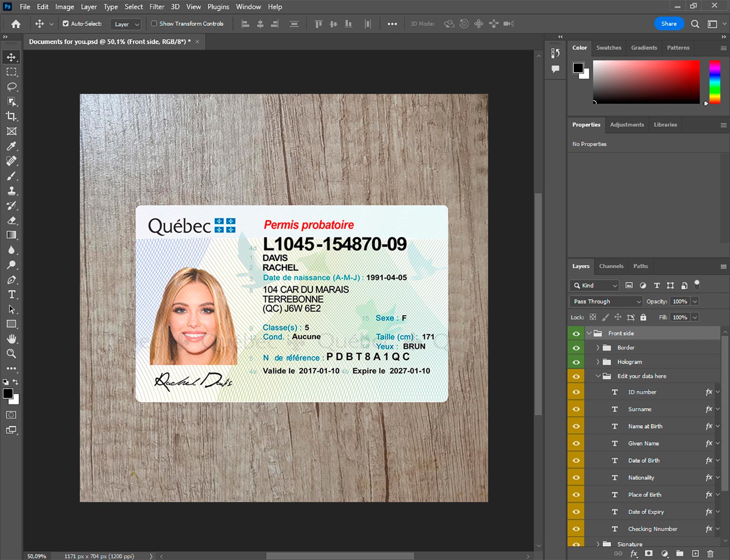Uncheck the Auto-Select checkbox
The height and width of the screenshot is (560, 730).
coord(66,23)
